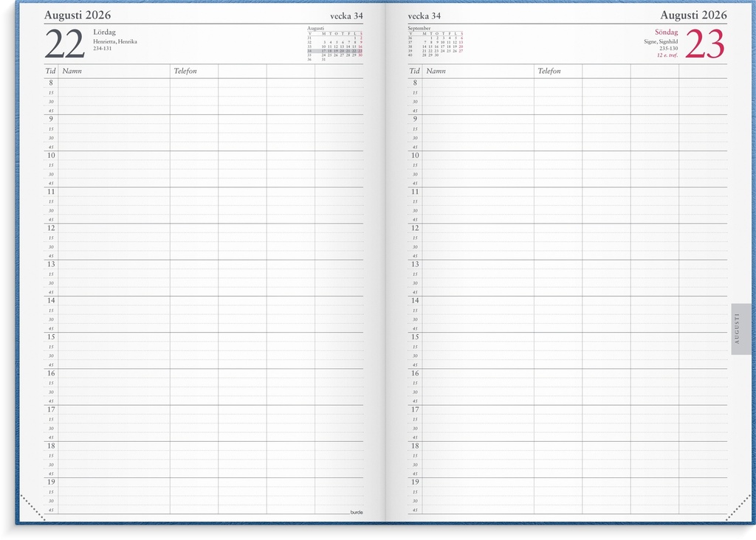
Task: Click the 'Augusti 2026' heading on right page
Action: click(x=693, y=15)
